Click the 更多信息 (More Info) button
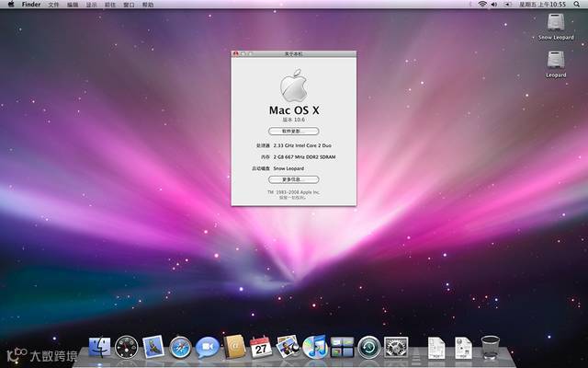Viewport: 588px width, 368px height. click(x=294, y=179)
